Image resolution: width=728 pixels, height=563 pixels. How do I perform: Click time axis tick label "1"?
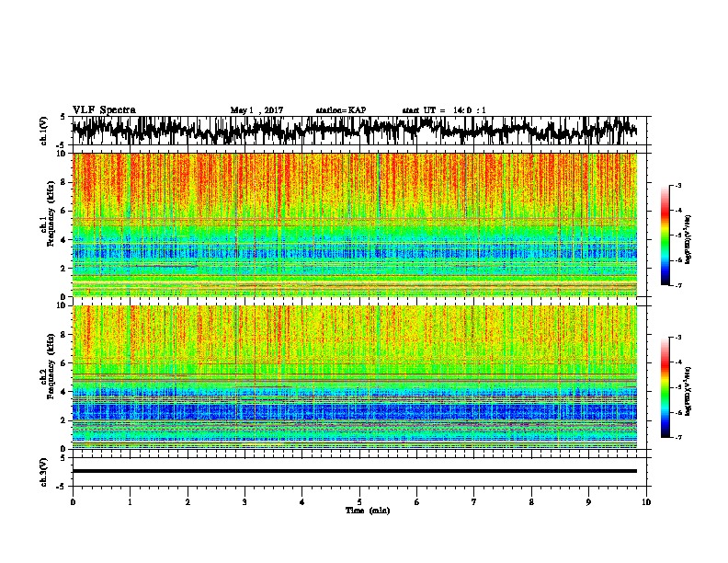click(x=130, y=502)
